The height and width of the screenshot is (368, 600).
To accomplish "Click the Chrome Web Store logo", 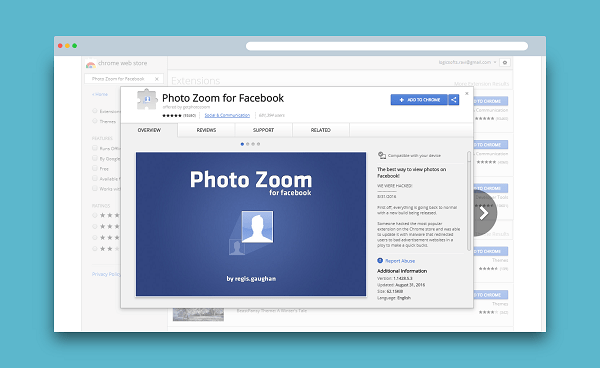I will click(91, 64).
